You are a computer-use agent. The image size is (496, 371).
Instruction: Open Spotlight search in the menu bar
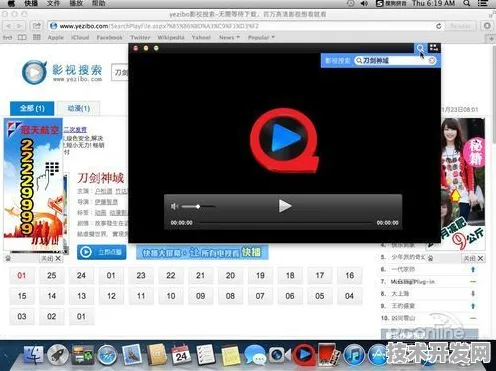click(467, 3)
